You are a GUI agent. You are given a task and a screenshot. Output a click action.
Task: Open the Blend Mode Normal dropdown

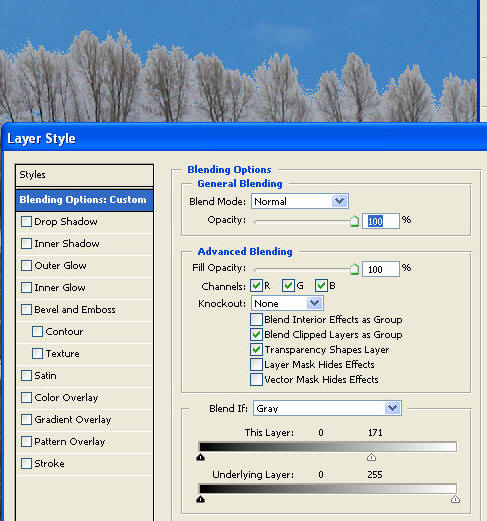[300, 201]
